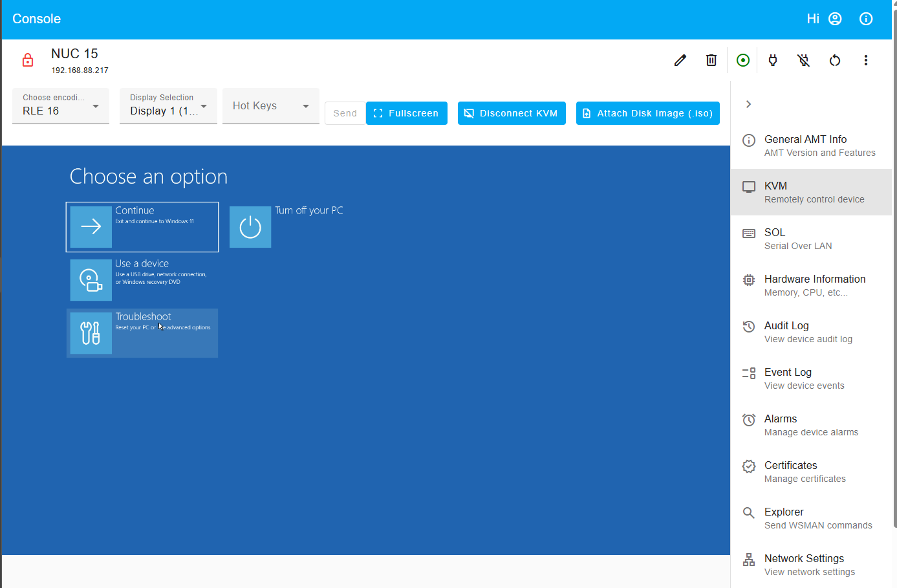
Task: Click the reset power cycle icon
Action: pos(835,60)
